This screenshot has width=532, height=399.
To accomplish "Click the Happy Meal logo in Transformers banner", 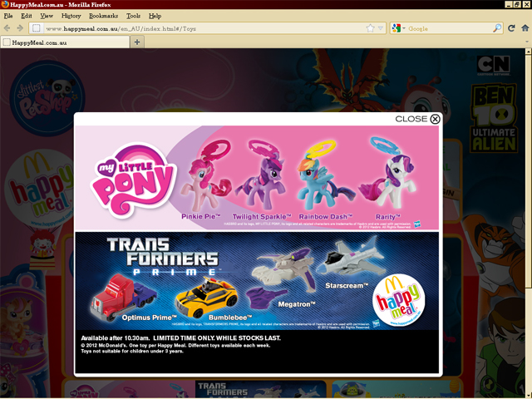I will point(399,300).
